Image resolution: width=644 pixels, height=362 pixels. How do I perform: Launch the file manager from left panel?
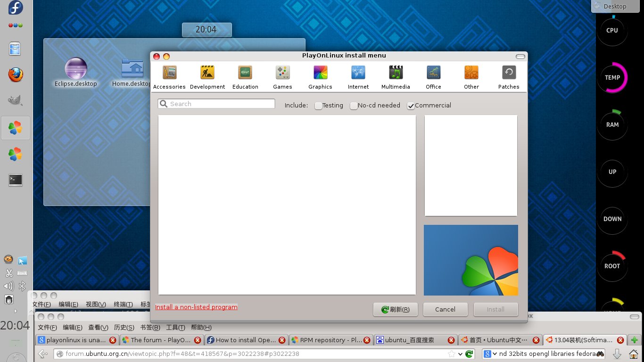pyautogui.click(x=16, y=49)
